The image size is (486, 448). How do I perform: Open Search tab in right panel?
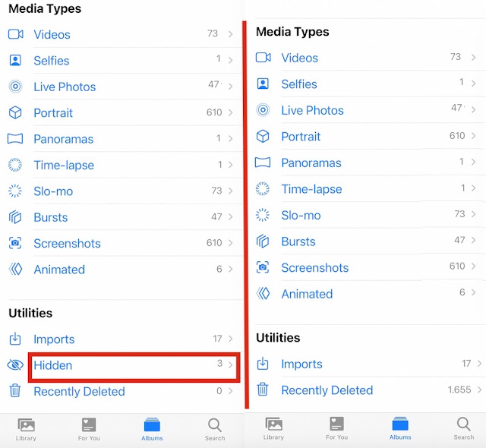tap(463, 428)
